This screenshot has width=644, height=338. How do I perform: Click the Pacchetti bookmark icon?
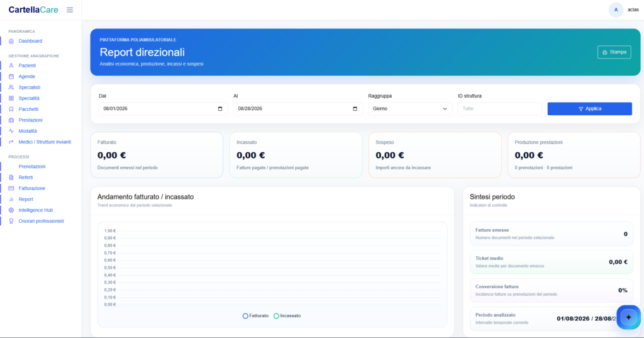tap(11, 109)
